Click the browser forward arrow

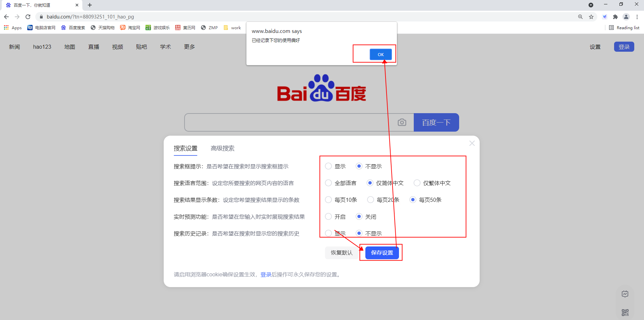tap(17, 17)
